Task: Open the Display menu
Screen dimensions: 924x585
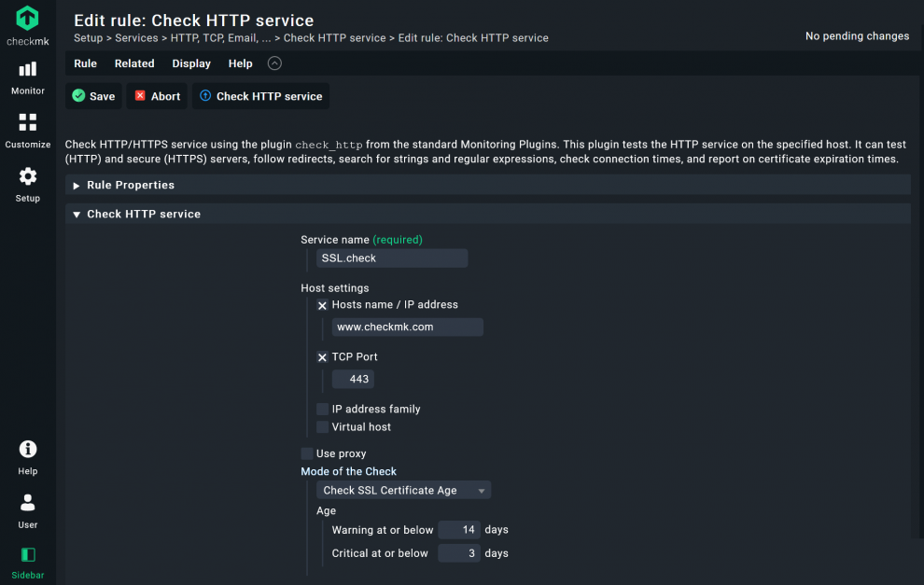Action: point(191,63)
